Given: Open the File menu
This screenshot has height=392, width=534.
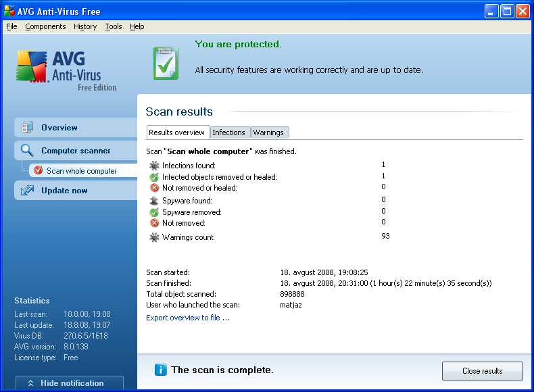Looking at the screenshot, I should pos(11,26).
